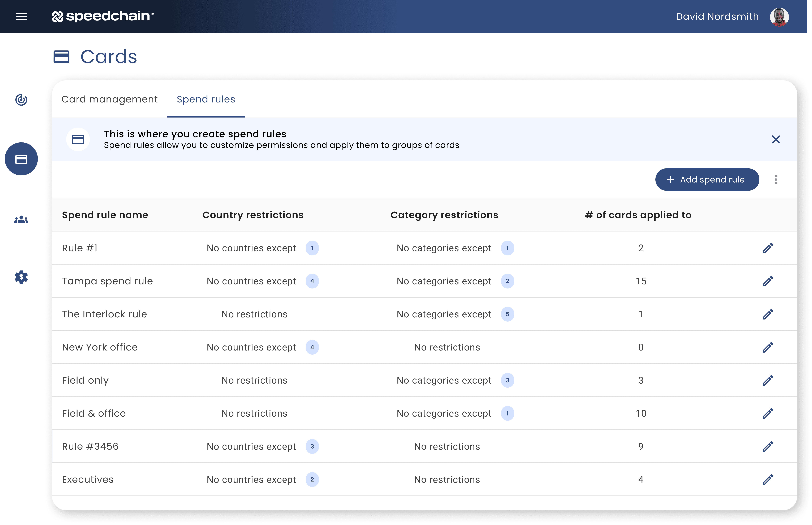812x525 pixels.
Task: Click Interlock rule category count badge 5
Action: (507, 314)
